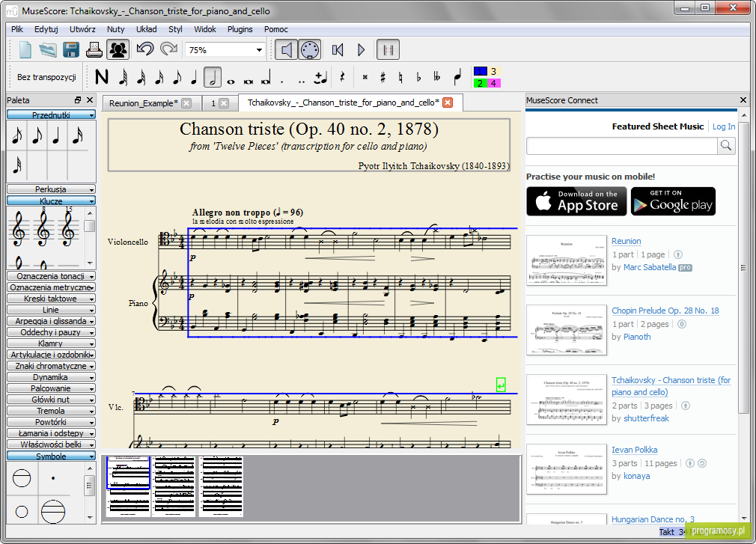Toggle sound on with speaker icon
Screen dimensions: 756x544
pos(286,49)
